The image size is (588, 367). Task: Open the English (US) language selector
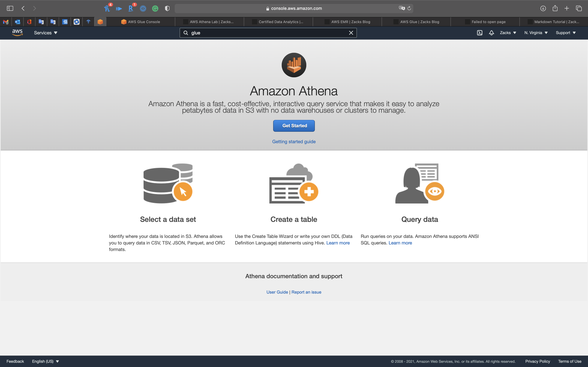pyautogui.click(x=45, y=361)
